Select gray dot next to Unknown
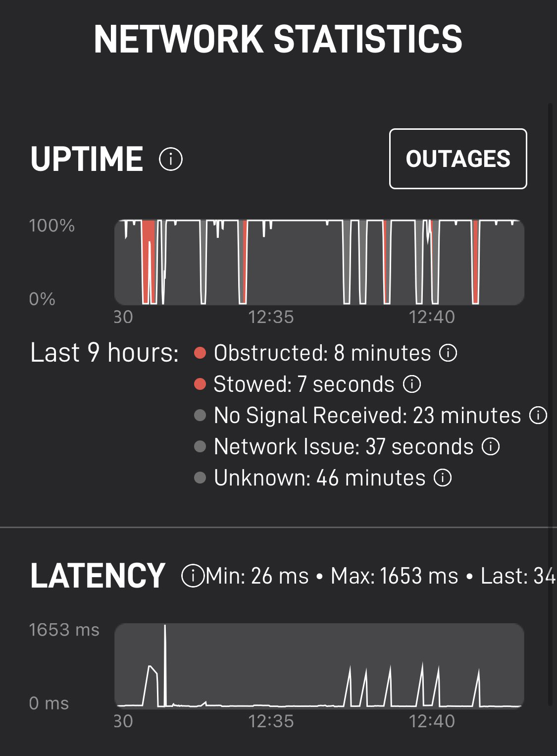Viewport: 557px width, 756px height. click(200, 478)
